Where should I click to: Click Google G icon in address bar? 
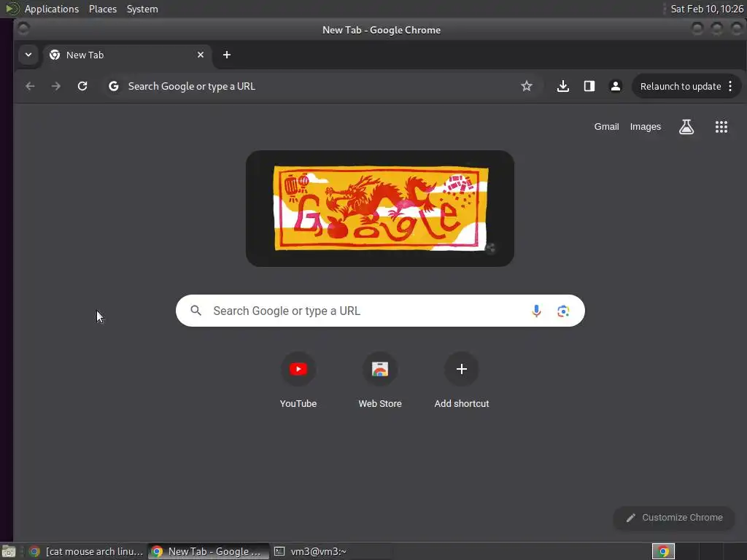(113, 86)
